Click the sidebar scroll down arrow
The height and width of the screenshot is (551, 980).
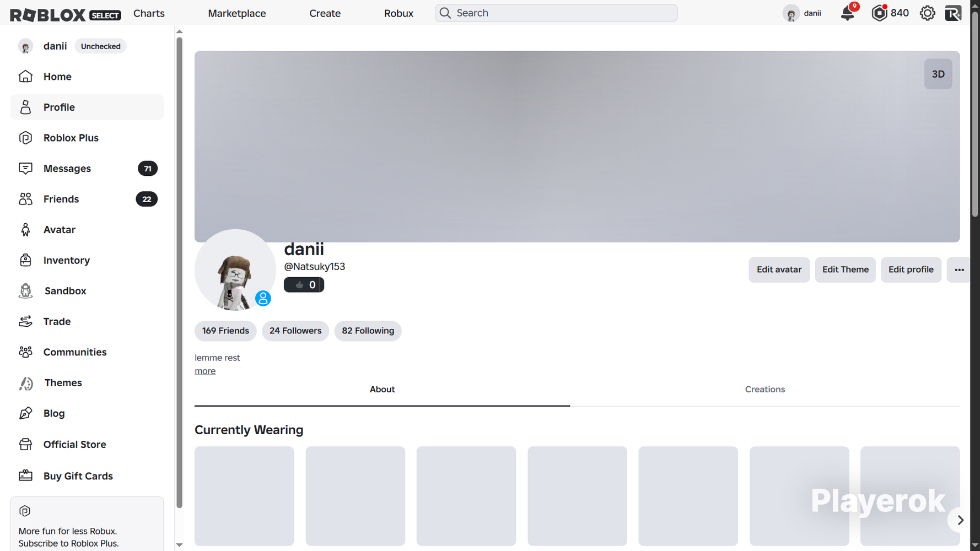pyautogui.click(x=179, y=545)
